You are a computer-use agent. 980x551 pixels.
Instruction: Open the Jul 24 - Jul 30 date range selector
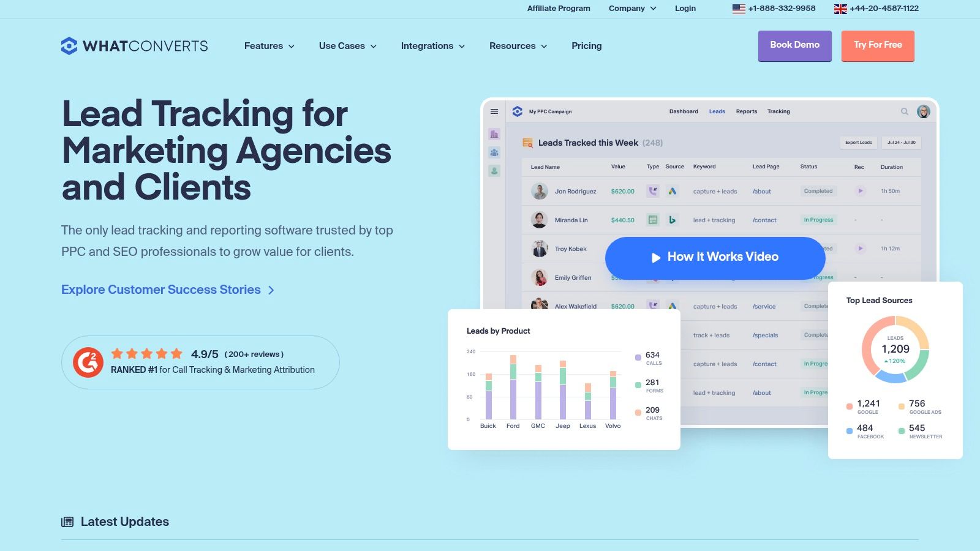[x=901, y=142]
